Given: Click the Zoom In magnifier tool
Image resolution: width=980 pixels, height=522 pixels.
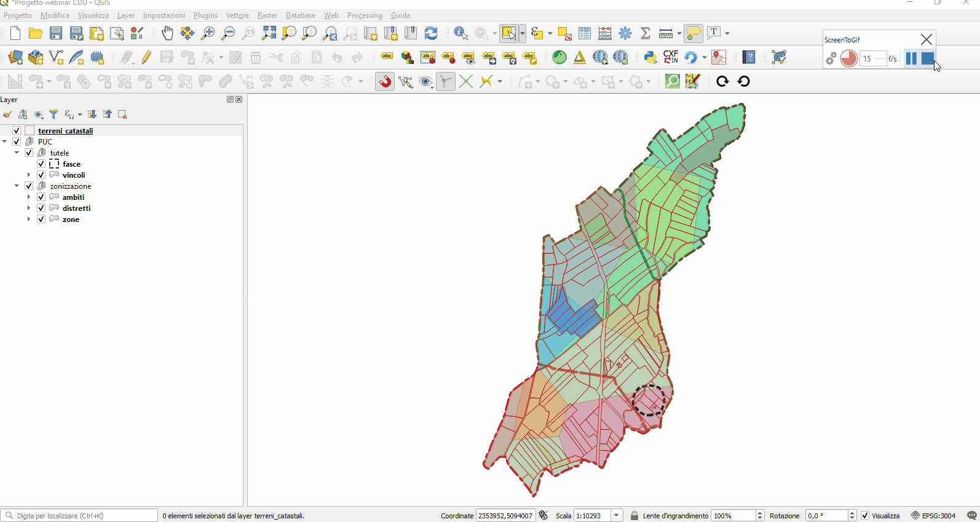Looking at the screenshot, I should (x=208, y=33).
